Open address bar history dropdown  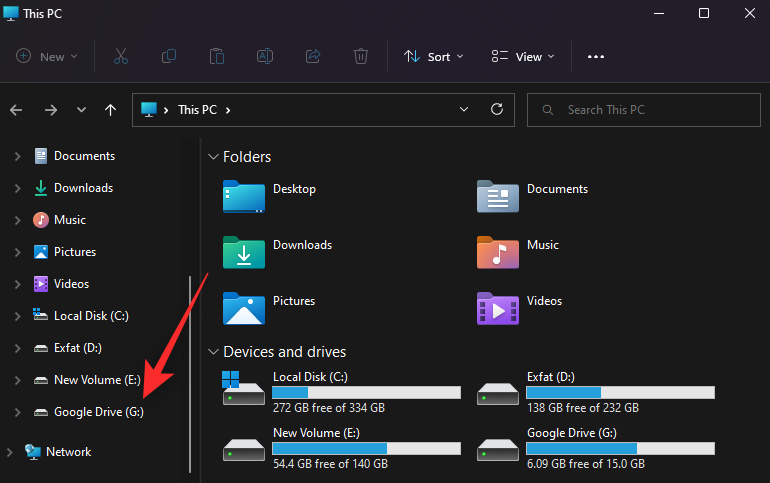(464, 109)
